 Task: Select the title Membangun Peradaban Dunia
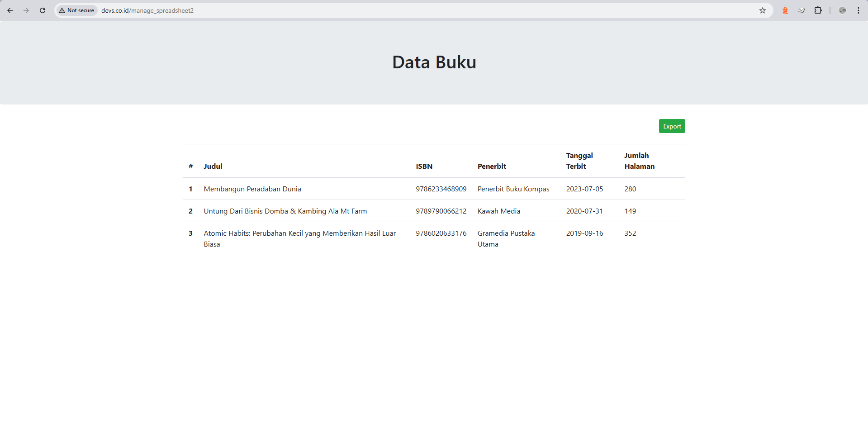tap(252, 189)
